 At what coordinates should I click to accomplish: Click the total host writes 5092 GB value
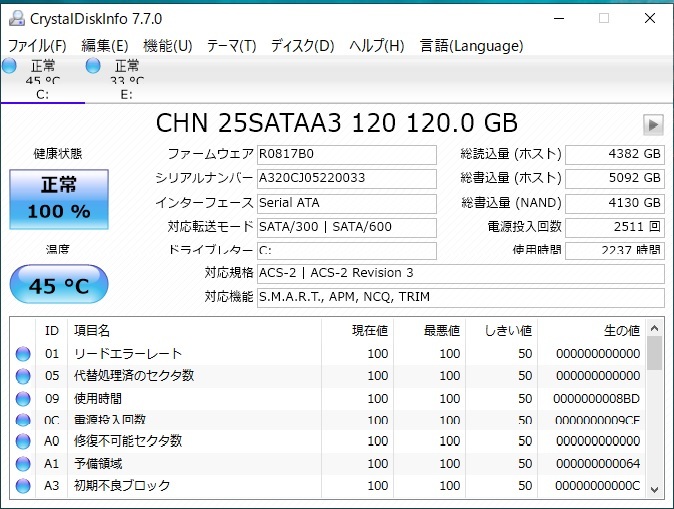coord(615,178)
